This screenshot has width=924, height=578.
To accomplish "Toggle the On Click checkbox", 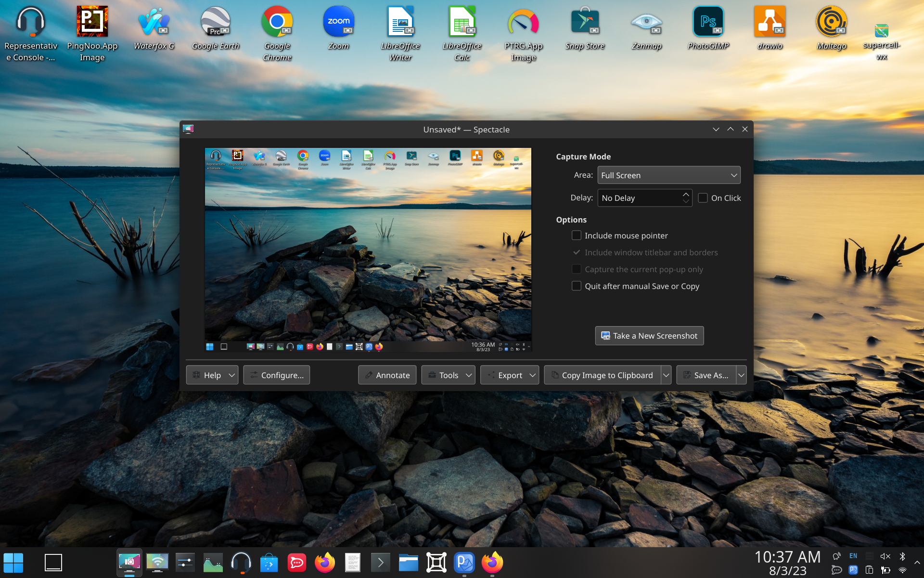I will [703, 198].
